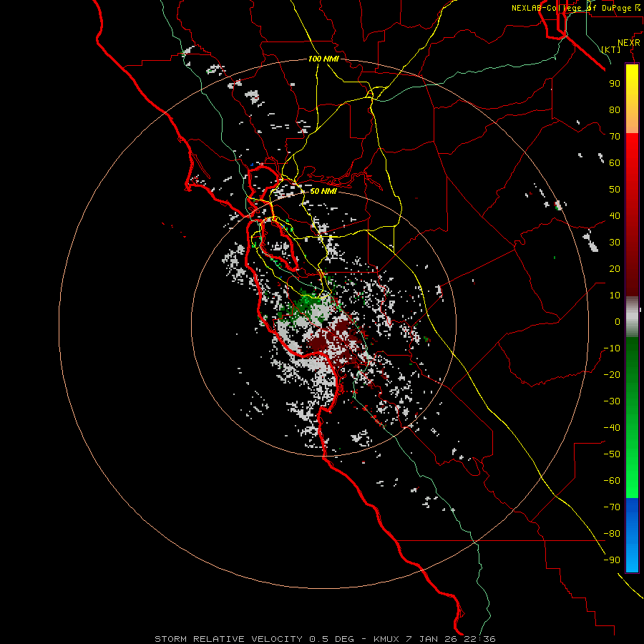Click the 60 value on the velocity scale
The width and height of the screenshot is (644, 644).
coord(615,163)
